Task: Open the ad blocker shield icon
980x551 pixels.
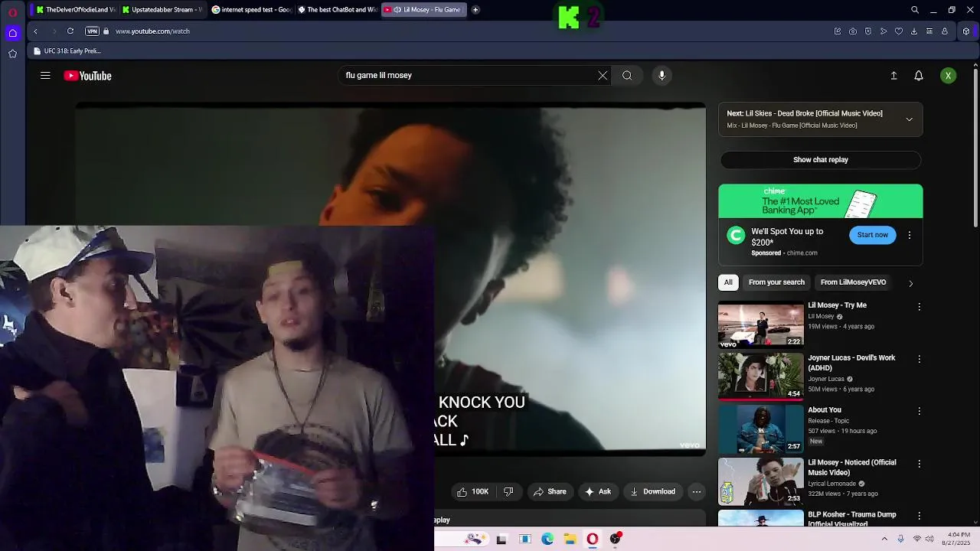Action: tap(868, 31)
